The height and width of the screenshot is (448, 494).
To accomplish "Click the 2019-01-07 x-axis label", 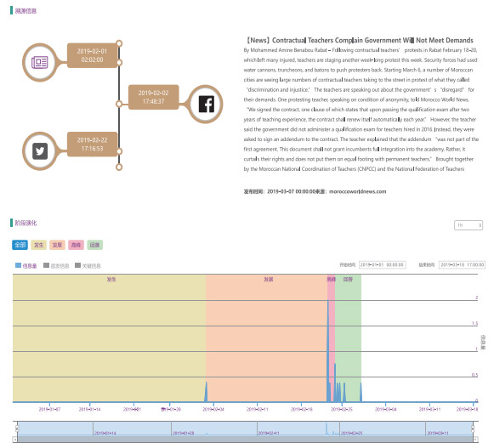I will coord(49,409).
